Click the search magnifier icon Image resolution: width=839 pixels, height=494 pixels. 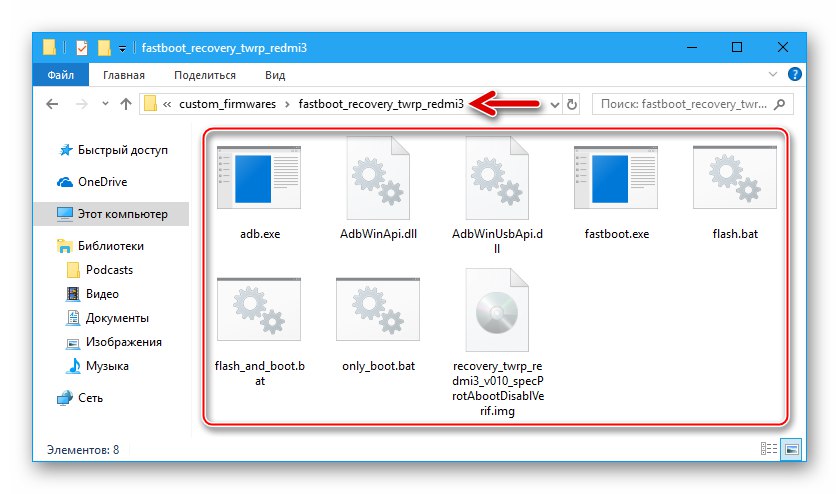coord(780,104)
